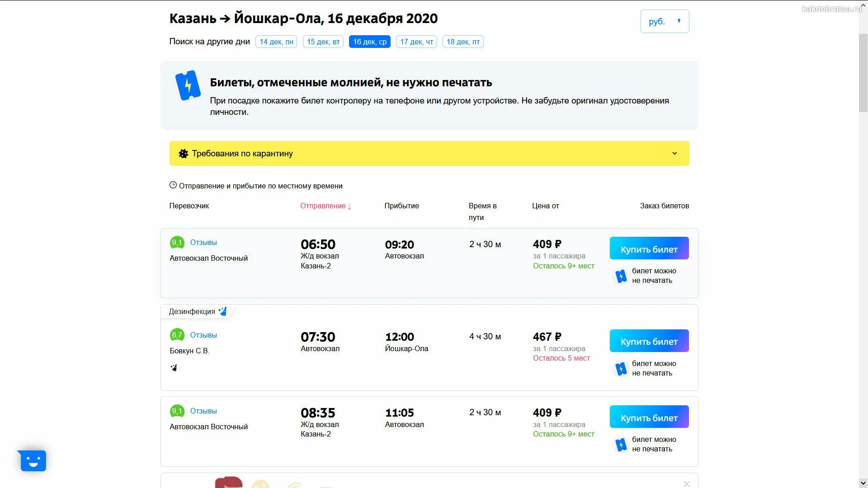Close the bottom advertisement banner
The height and width of the screenshot is (488, 868).
point(687,484)
